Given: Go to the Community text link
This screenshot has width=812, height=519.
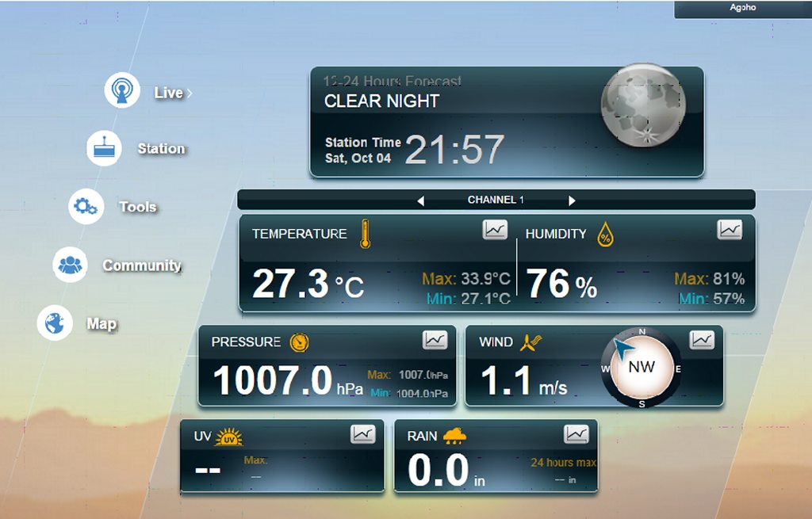Looking at the screenshot, I should pyautogui.click(x=142, y=265).
